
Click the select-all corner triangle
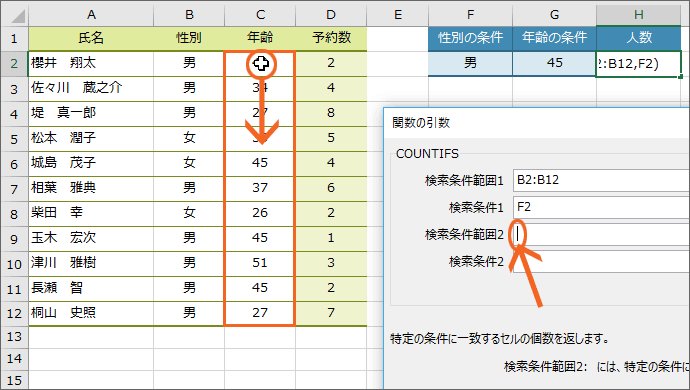point(18,17)
